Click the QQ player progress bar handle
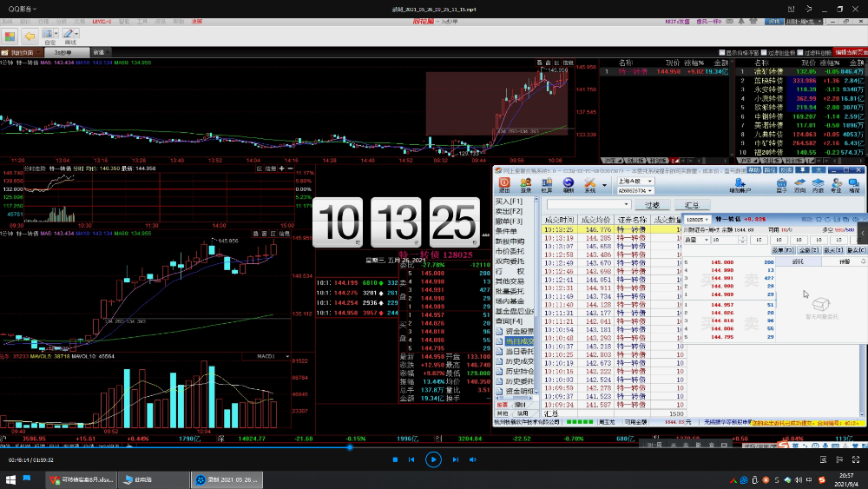The width and height of the screenshot is (868, 489). click(x=349, y=447)
